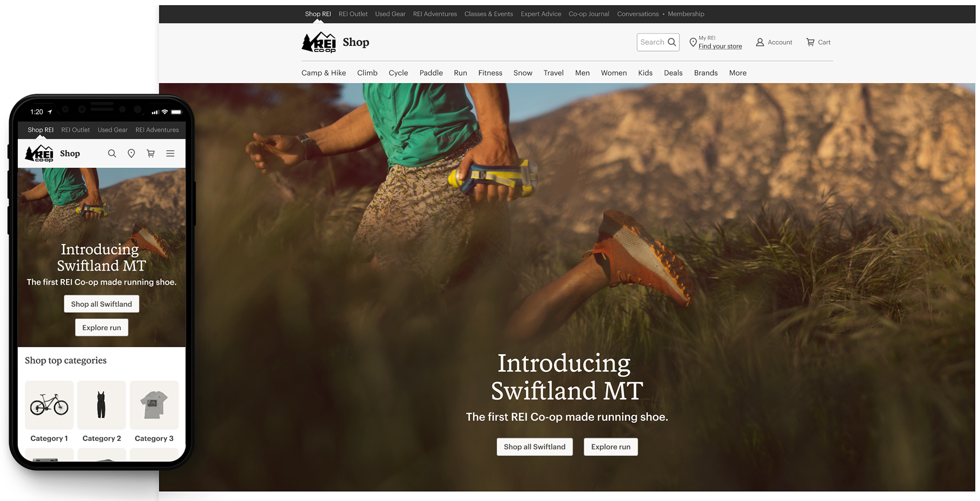Click the REI Co-op logo on desktop

tap(318, 42)
